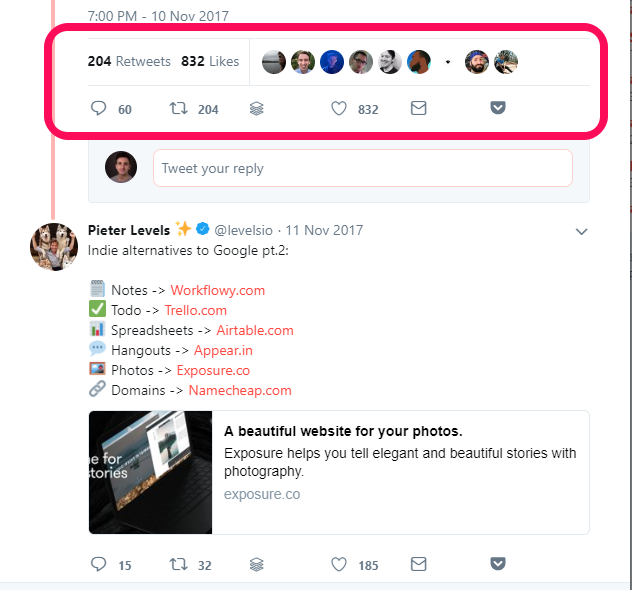Open the exposure.co link preview card
The height and width of the screenshot is (590, 632).
click(x=339, y=472)
